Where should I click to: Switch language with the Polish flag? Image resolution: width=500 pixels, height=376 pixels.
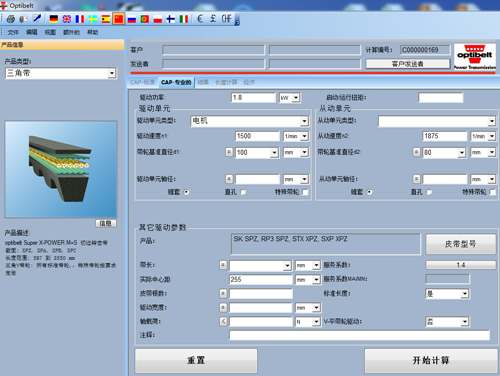158,19
